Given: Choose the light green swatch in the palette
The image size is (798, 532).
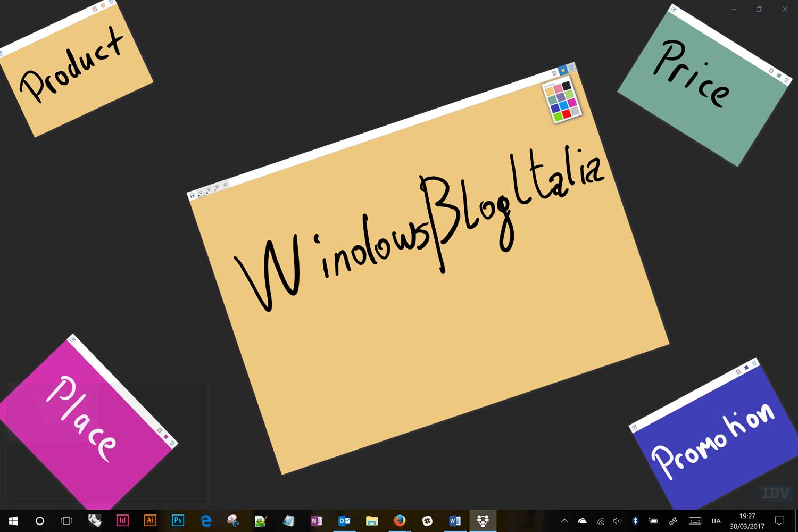Looking at the screenshot, I should coord(569,94).
